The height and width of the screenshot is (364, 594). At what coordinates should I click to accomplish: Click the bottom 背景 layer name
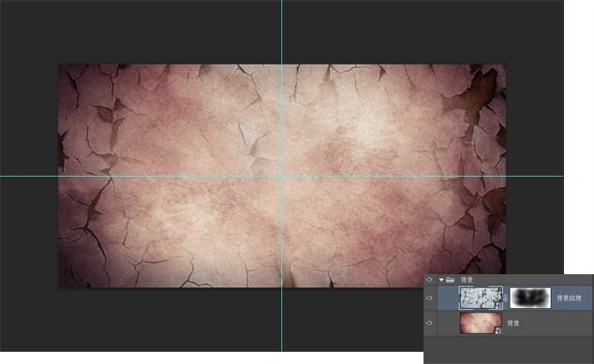[512, 323]
